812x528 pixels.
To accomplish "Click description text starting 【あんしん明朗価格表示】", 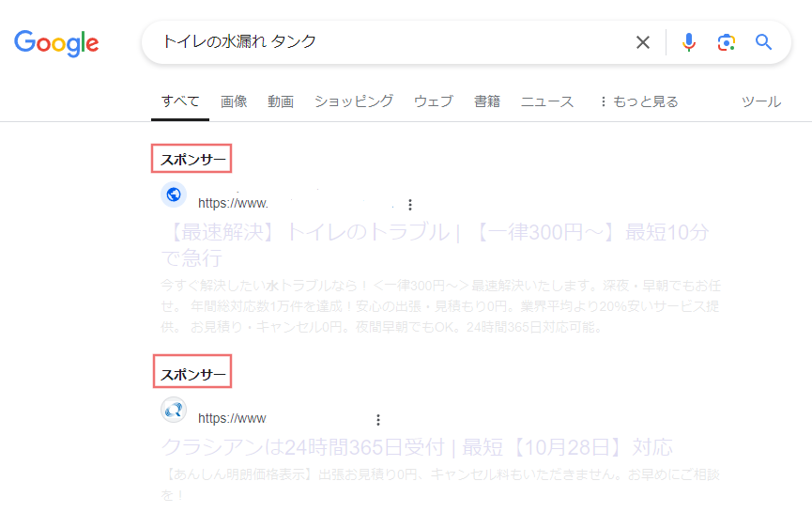I will [x=440, y=485].
